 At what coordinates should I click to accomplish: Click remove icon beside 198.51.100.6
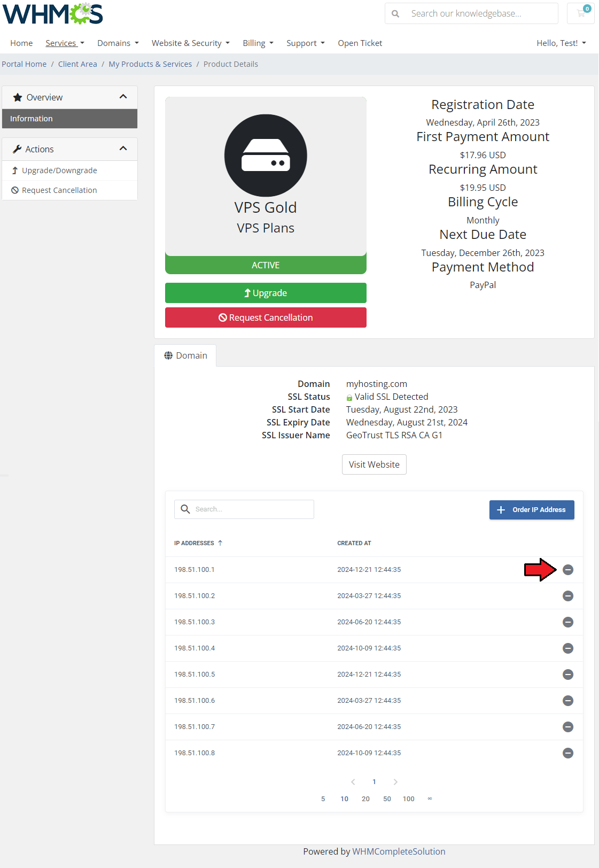(x=568, y=701)
